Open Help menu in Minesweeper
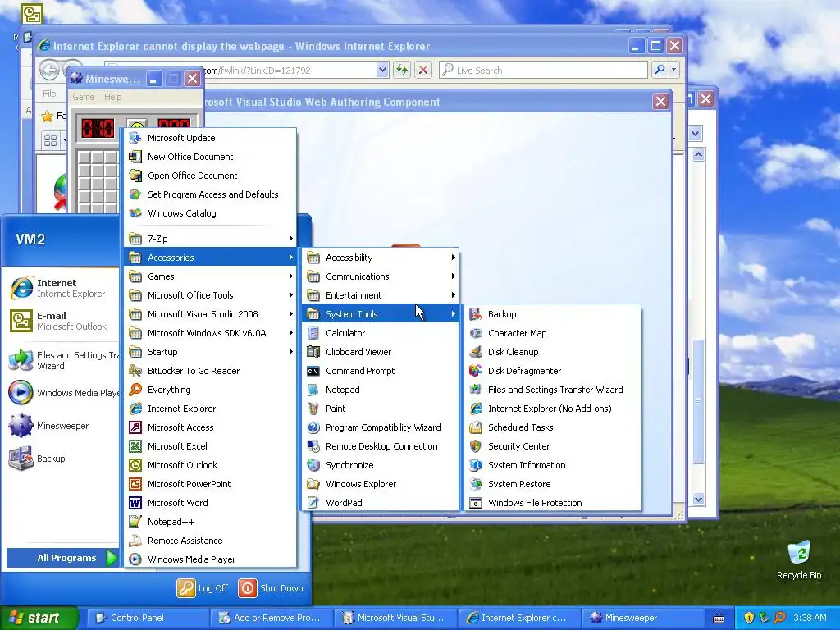 (112, 97)
